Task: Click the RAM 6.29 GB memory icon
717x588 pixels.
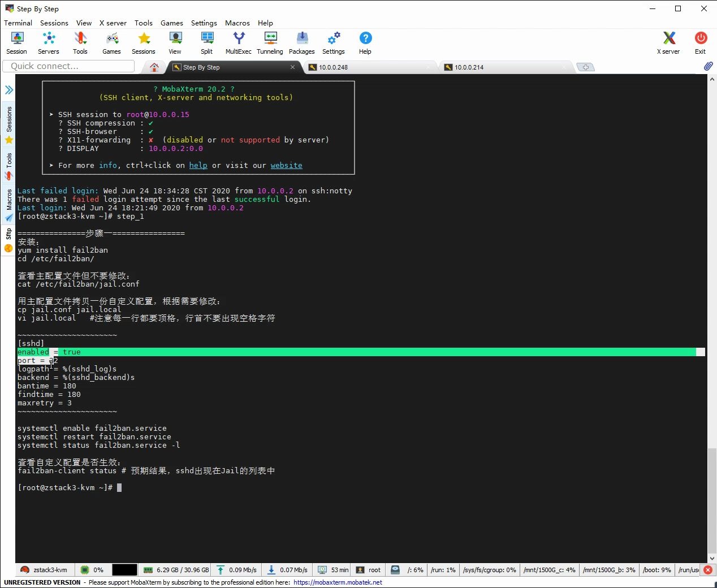Action: 148,570
